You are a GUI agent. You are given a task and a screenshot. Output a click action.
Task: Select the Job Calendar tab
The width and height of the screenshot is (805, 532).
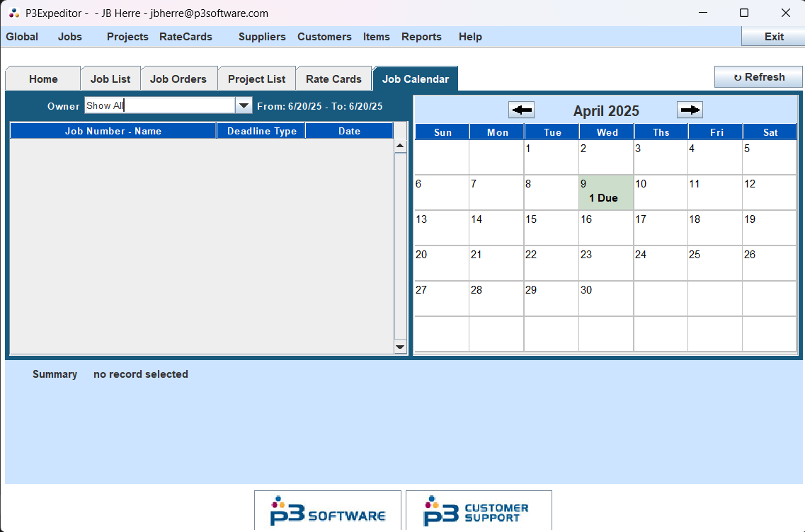416,79
